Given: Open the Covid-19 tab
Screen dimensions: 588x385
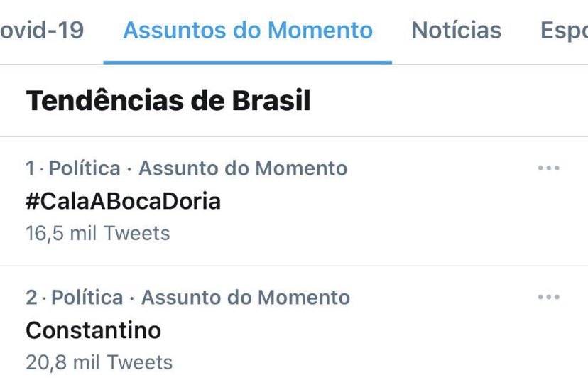Looking at the screenshot, I should [x=41, y=31].
